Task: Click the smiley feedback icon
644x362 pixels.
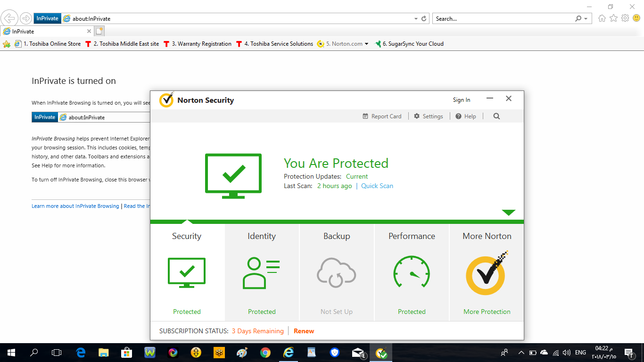Action: pos(636,18)
